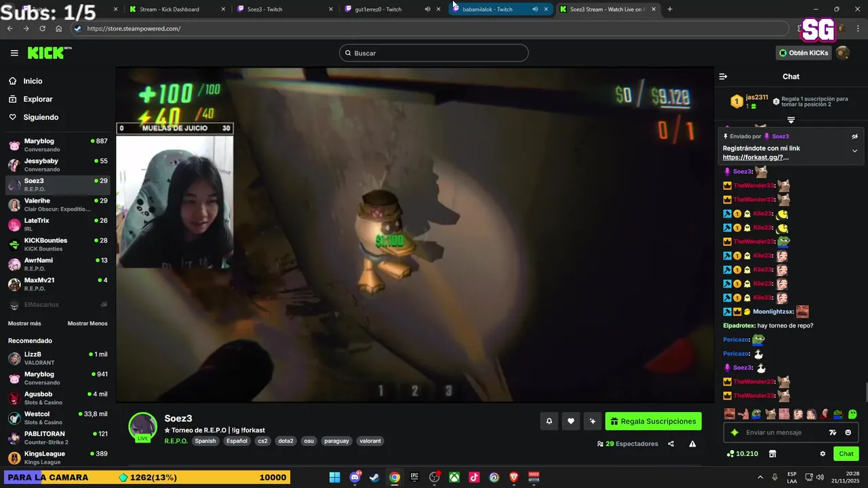
Task: Expand the pinned message chevron
Action: coord(854,150)
